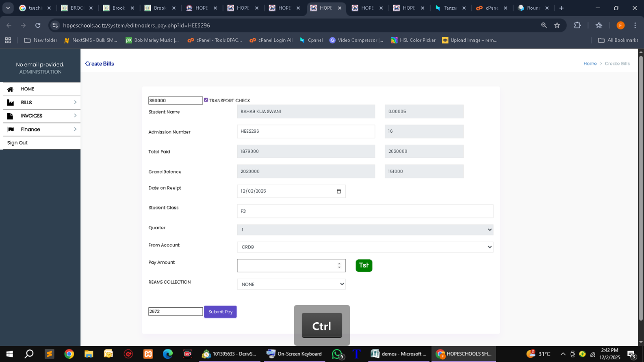This screenshot has height=362, width=644.
Task: Open the Quarter dropdown
Action: click(x=364, y=230)
